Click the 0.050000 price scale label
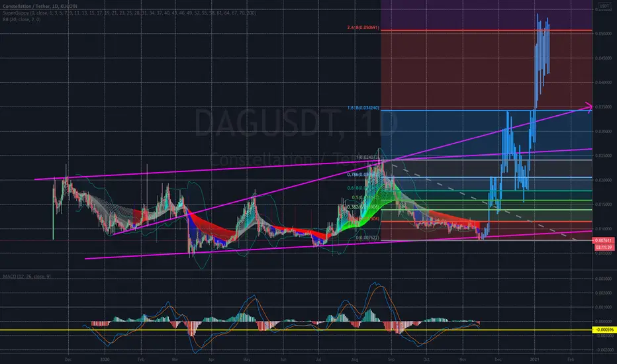Screen dimensions: 617x364 coord(603,34)
